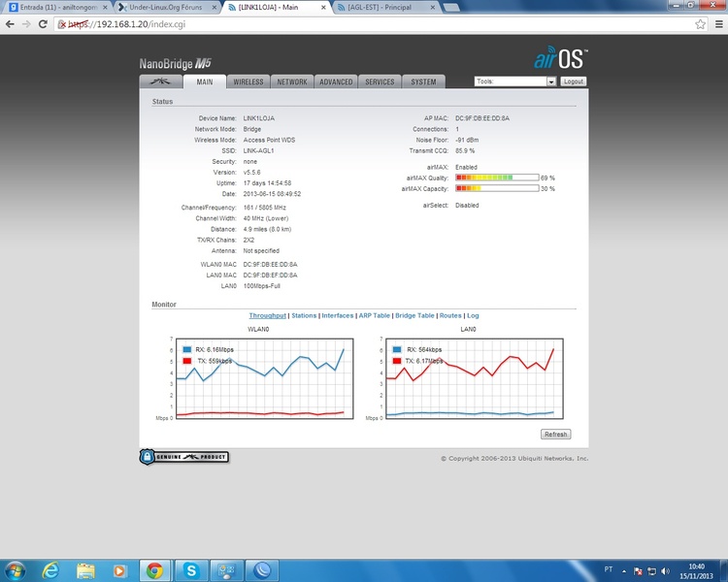Open a new browser tab
The width and height of the screenshot is (728, 582).
[450, 8]
